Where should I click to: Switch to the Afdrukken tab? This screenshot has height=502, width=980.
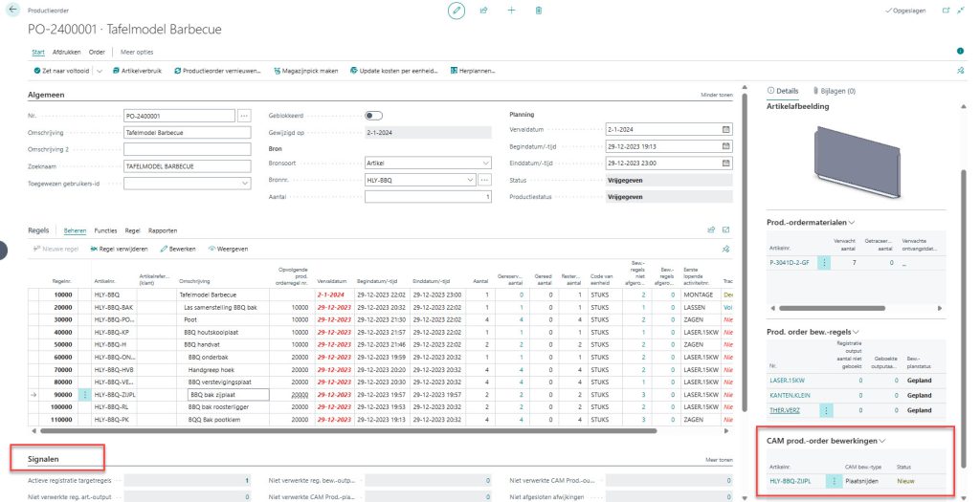[x=66, y=52]
